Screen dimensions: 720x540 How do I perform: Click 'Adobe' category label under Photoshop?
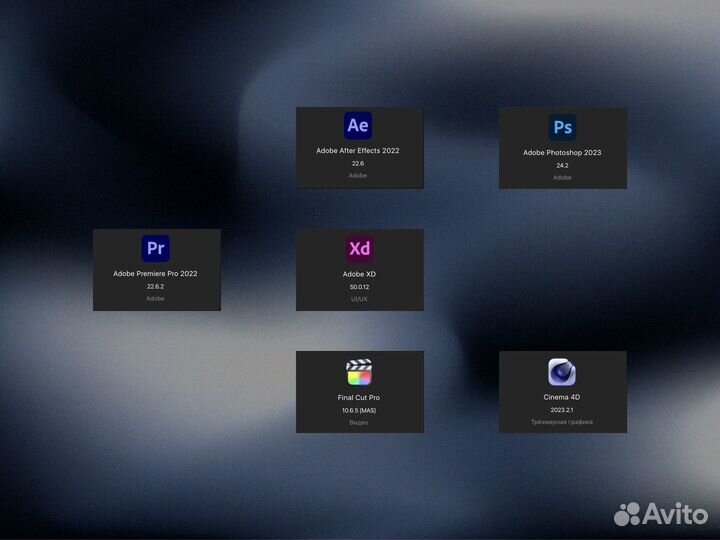click(562, 177)
